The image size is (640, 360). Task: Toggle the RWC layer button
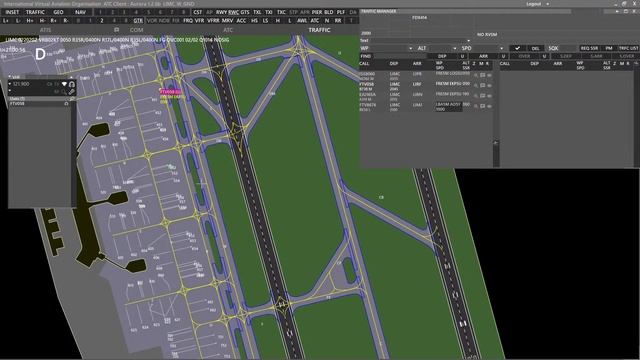[x=233, y=12]
